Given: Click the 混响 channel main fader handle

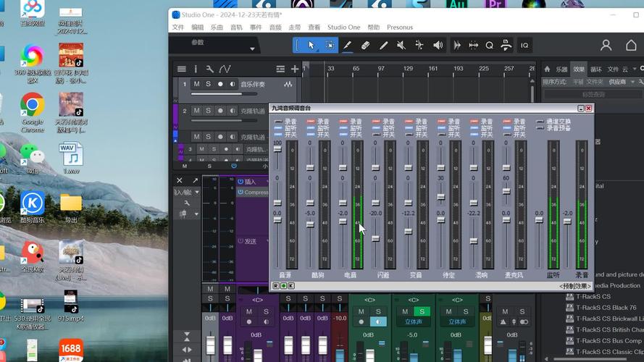Looking at the screenshot, I should coord(474,241).
